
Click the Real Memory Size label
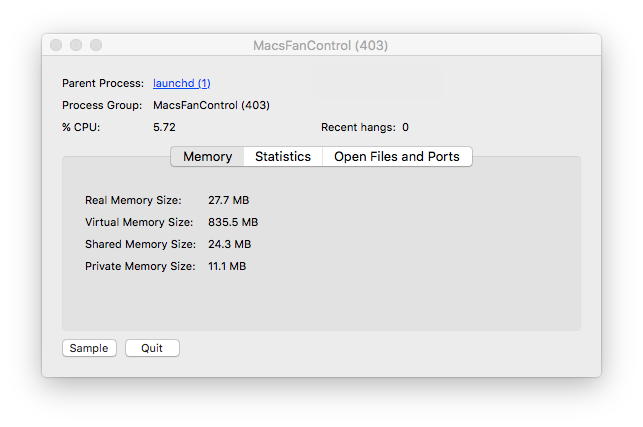tap(133, 200)
